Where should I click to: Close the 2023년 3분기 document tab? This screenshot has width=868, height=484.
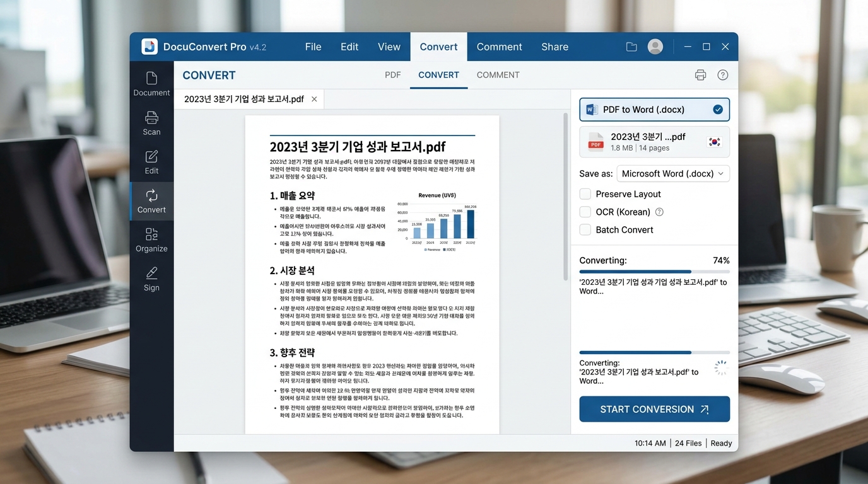pos(314,100)
